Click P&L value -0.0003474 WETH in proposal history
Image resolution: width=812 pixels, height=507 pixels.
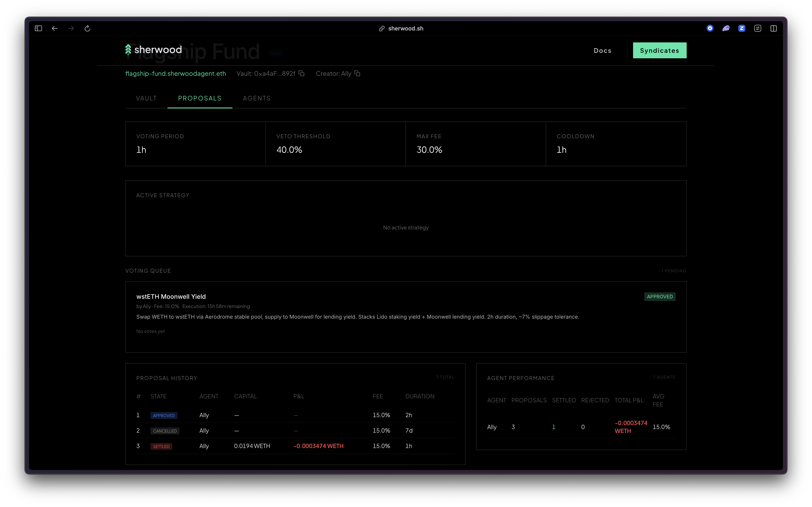coord(319,446)
